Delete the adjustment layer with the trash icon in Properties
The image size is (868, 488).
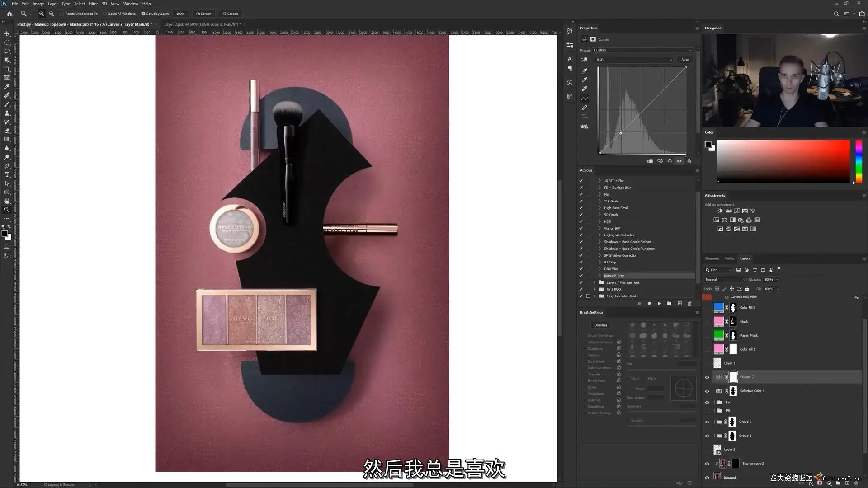[689, 161]
